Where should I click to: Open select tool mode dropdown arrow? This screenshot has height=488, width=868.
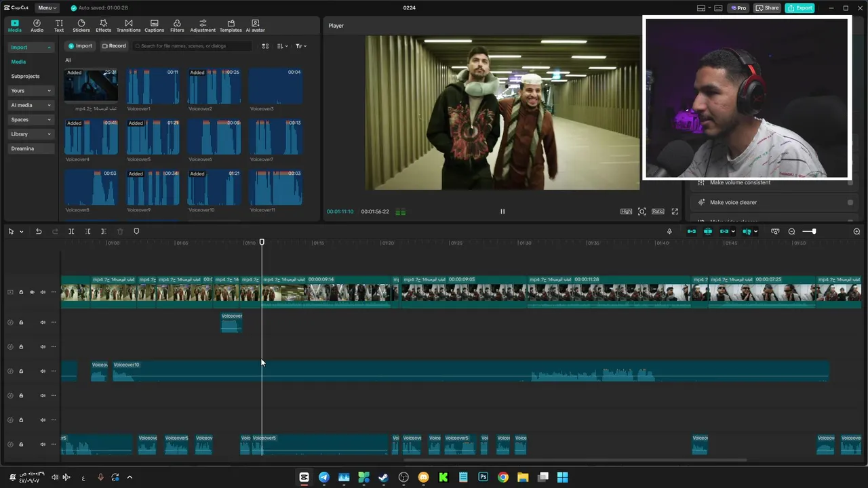point(21,232)
